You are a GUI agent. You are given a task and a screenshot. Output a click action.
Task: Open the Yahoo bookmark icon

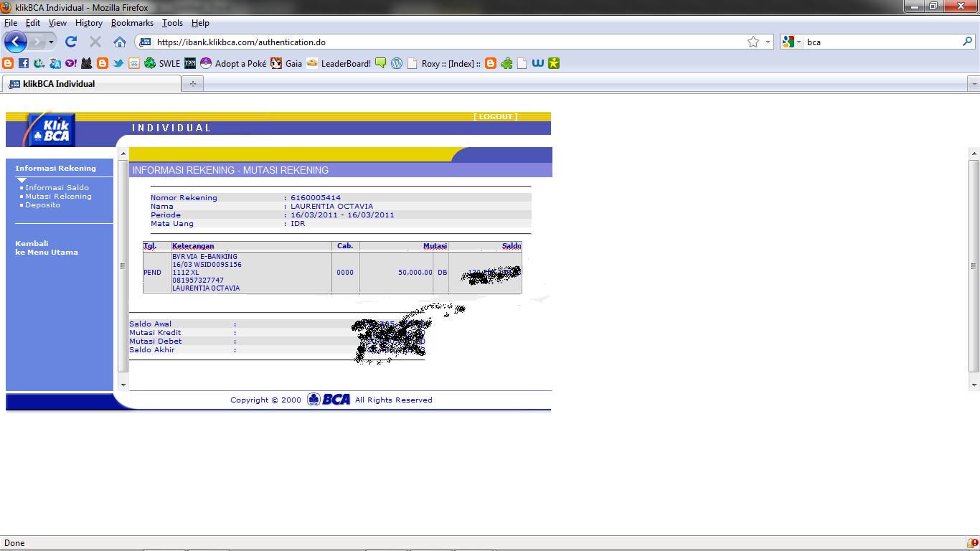click(x=71, y=63)
